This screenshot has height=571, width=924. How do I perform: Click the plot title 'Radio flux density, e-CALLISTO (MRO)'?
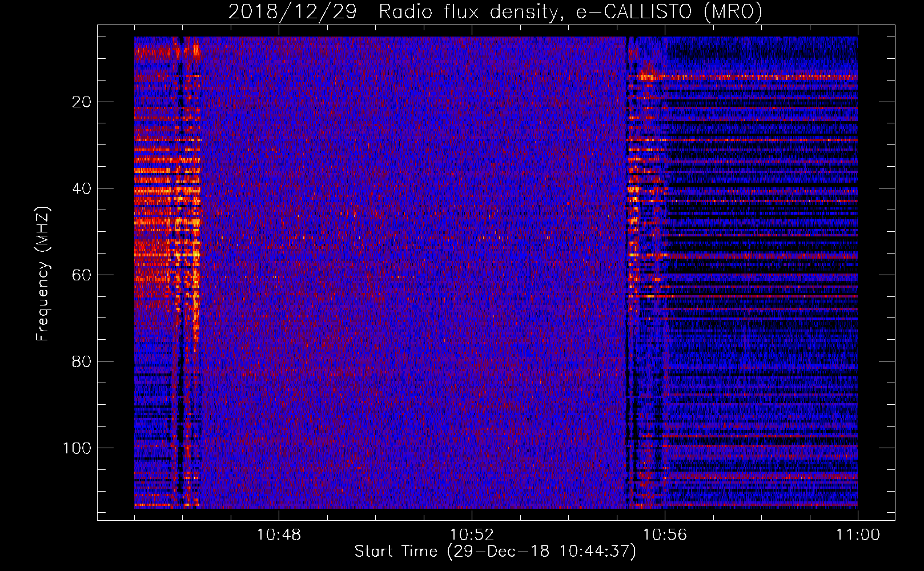pyautogui.click(x=571, y=12)
